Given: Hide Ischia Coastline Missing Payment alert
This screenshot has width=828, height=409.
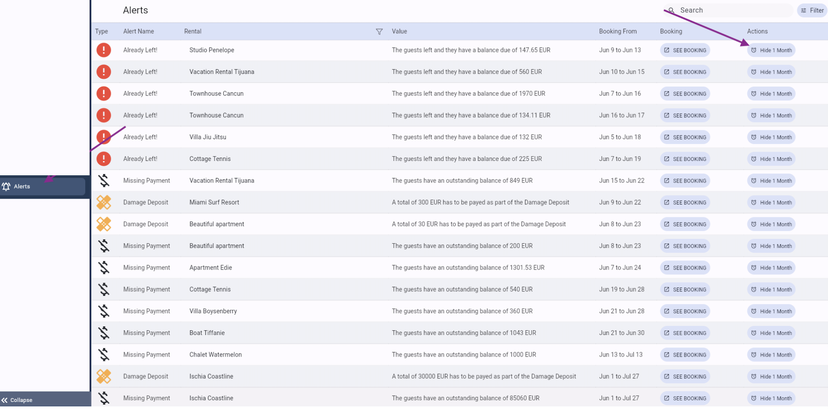Looking at the screenshot, I should point(771,398).
